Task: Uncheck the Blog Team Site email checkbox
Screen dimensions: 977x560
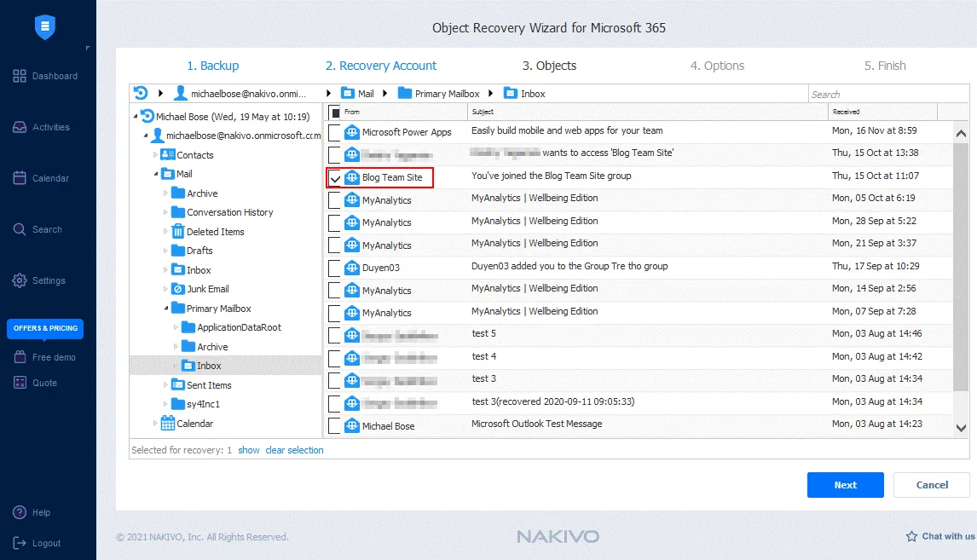Action: coord(334,178)
